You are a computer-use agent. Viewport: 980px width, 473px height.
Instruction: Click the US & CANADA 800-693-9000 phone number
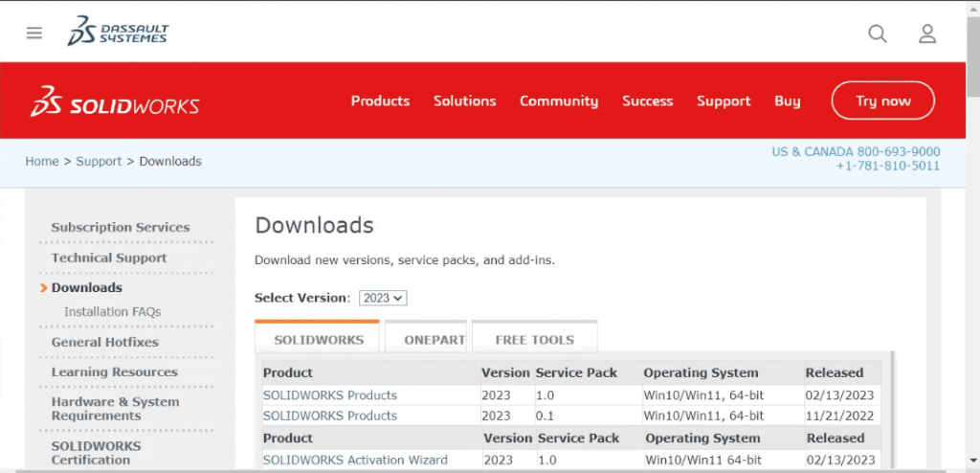tap(856, 152)
